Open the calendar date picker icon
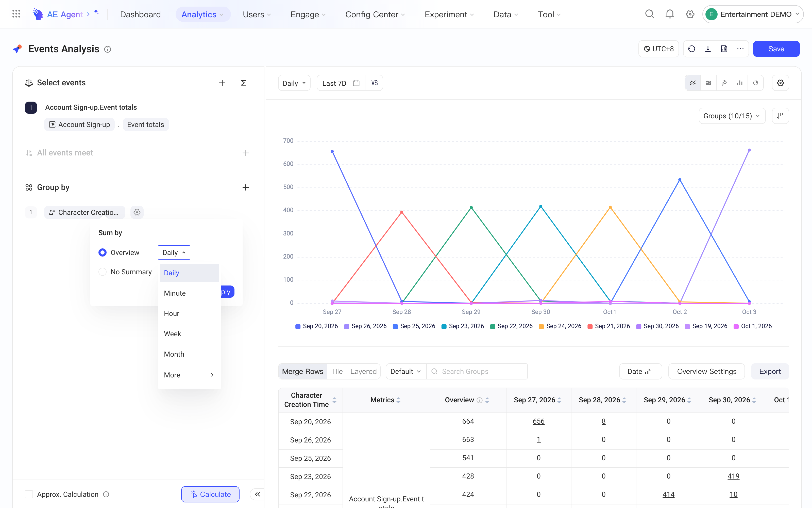 [356, 83]
